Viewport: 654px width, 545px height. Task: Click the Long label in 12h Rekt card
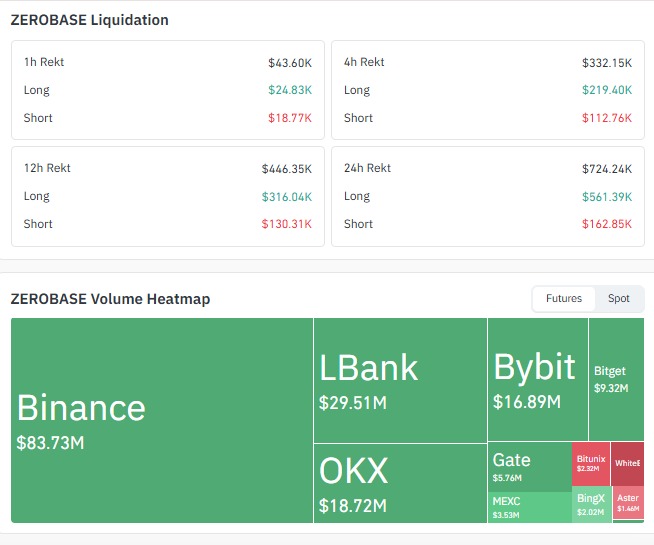point(37,196)
